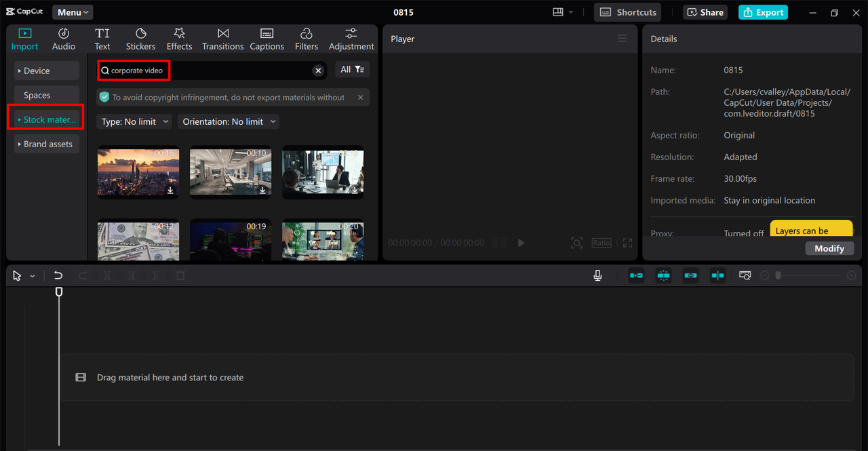Expand the Brand assets section
Viewport: 868px width, 451px height.
click(x=47, y=144)
